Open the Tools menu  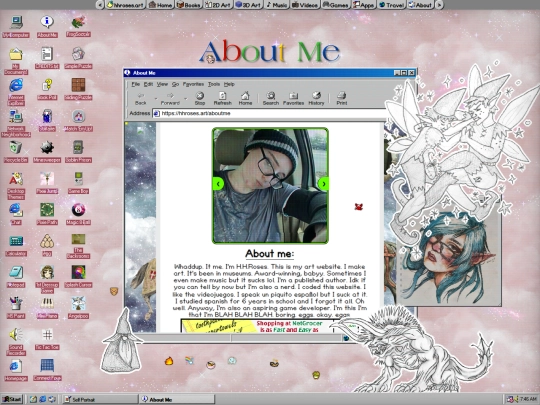214,84
